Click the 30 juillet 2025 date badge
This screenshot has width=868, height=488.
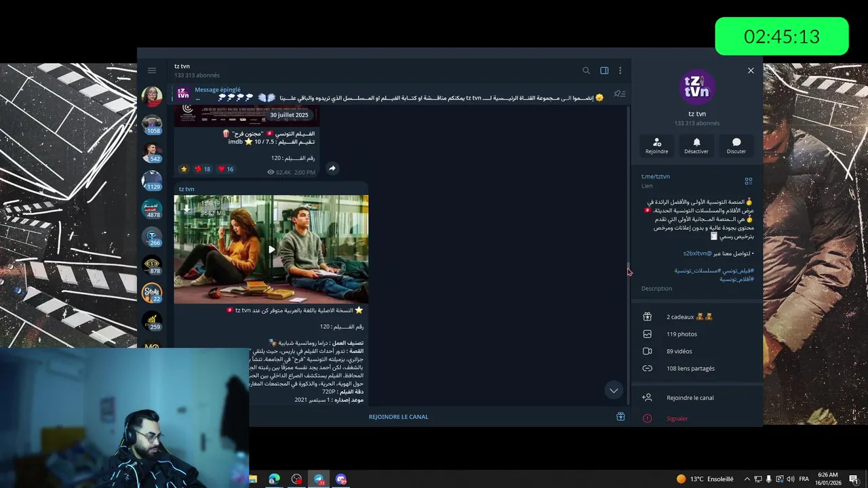(289, 115)
